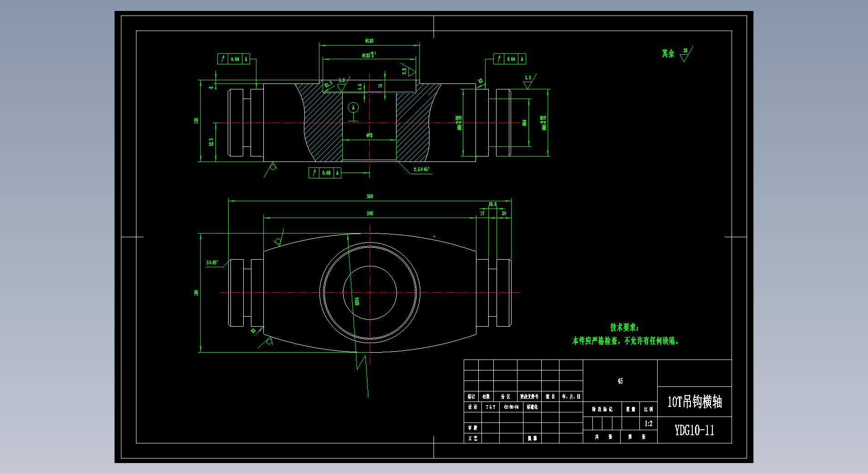868x474 pixels.
Task: Select the 3×45° chamfer label
Action: (x=212, y=263)
